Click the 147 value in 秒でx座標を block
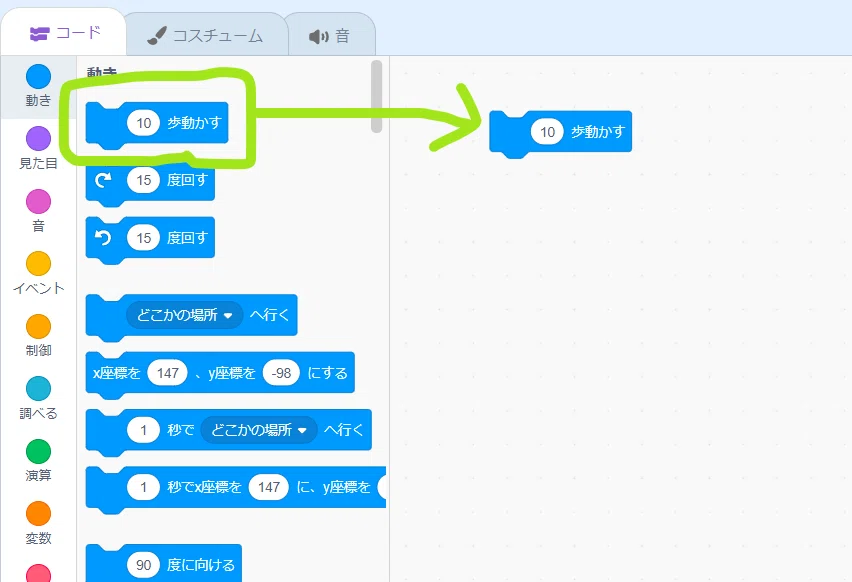The image size is (852, 582). [x=269, y=487]
